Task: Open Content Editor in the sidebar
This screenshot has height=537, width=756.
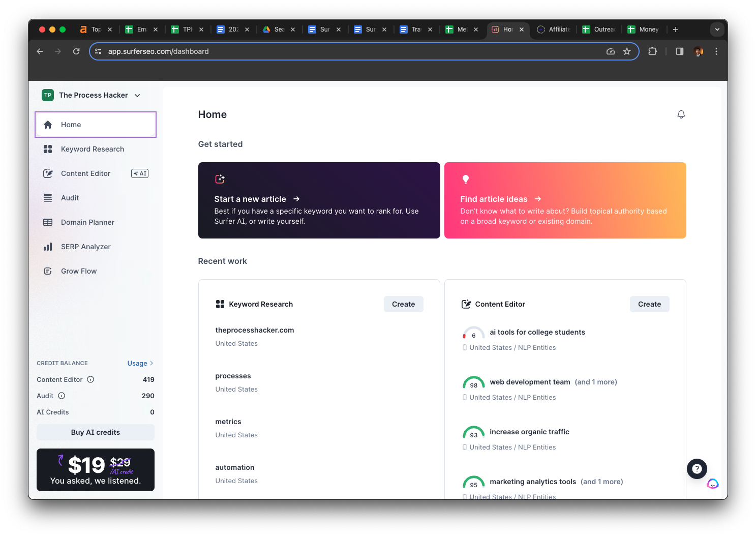Action: (x=96, y=173)
